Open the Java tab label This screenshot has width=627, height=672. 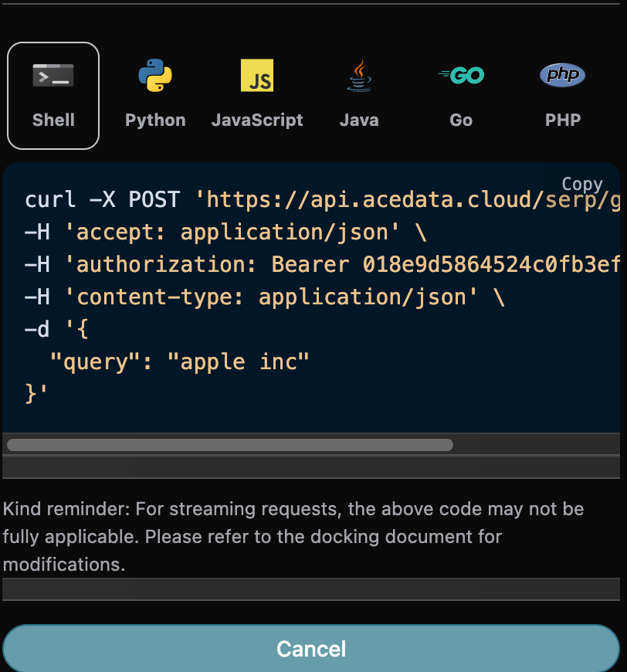pos(359,120)
